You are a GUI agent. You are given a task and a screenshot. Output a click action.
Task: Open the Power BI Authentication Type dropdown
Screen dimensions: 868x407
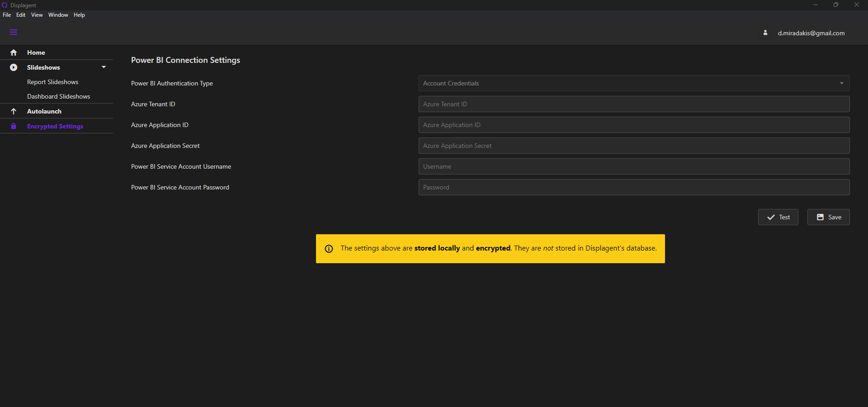tap(634, 83)
